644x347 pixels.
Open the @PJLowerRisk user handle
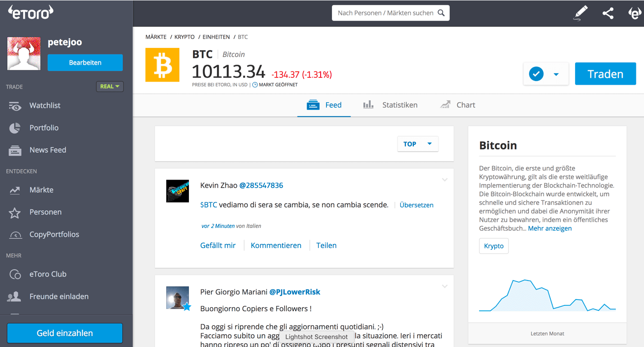point(295,292)
